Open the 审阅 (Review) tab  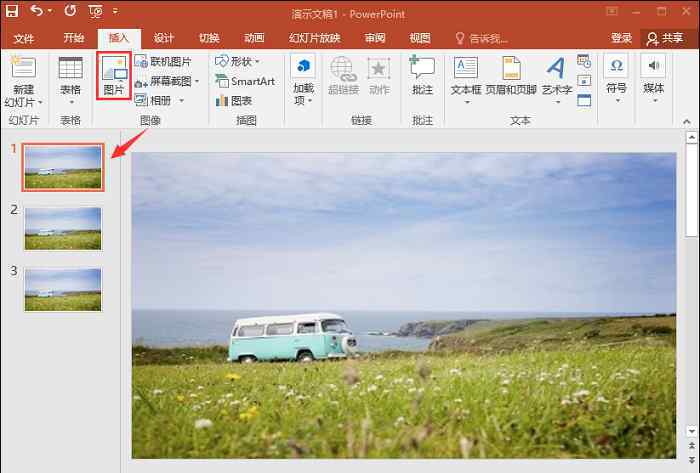(375, 38)
